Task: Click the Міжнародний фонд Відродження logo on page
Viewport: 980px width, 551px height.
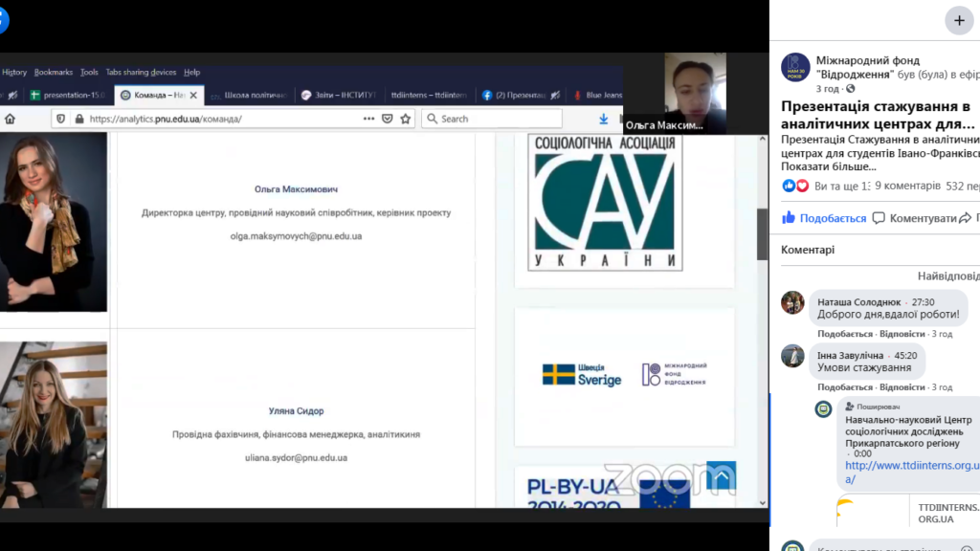Action: [674, 374]
